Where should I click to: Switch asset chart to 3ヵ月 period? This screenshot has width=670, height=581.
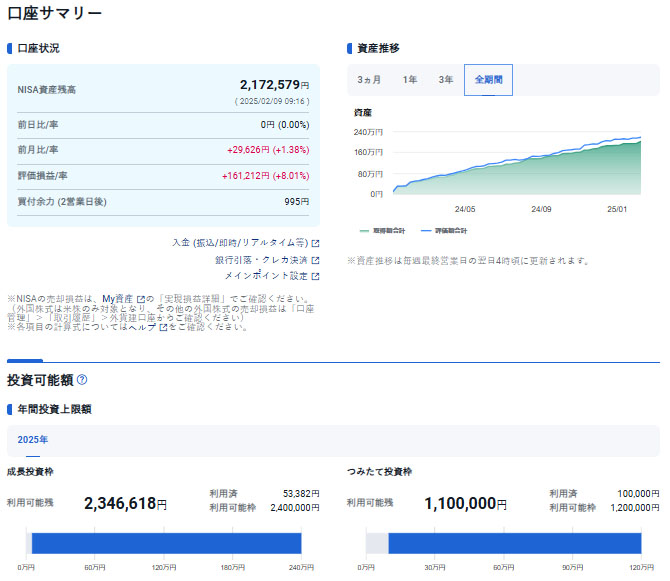point(369,80)
